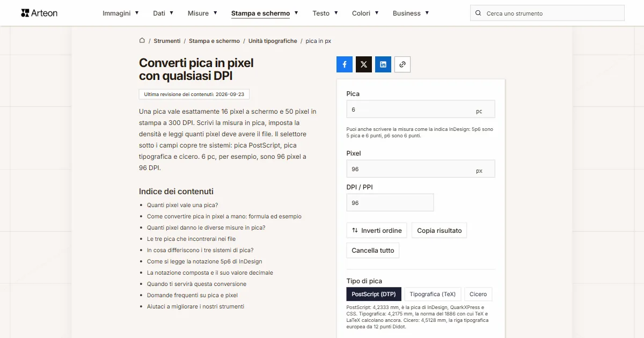Jump to Come convertire pica in pixel a mano
The height and width of the screenshot is (338, 644).
tap(224, 216)
